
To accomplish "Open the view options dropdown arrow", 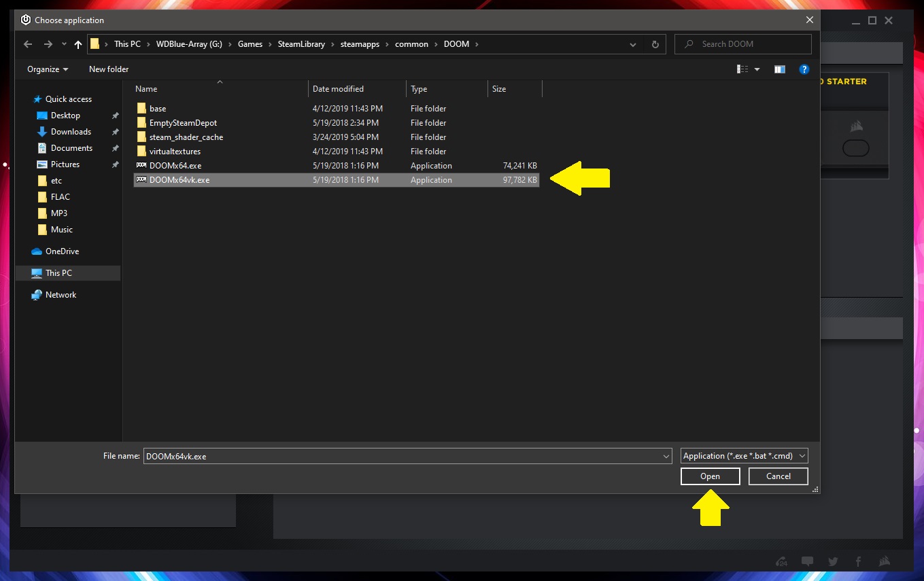I will click(757, 69).
